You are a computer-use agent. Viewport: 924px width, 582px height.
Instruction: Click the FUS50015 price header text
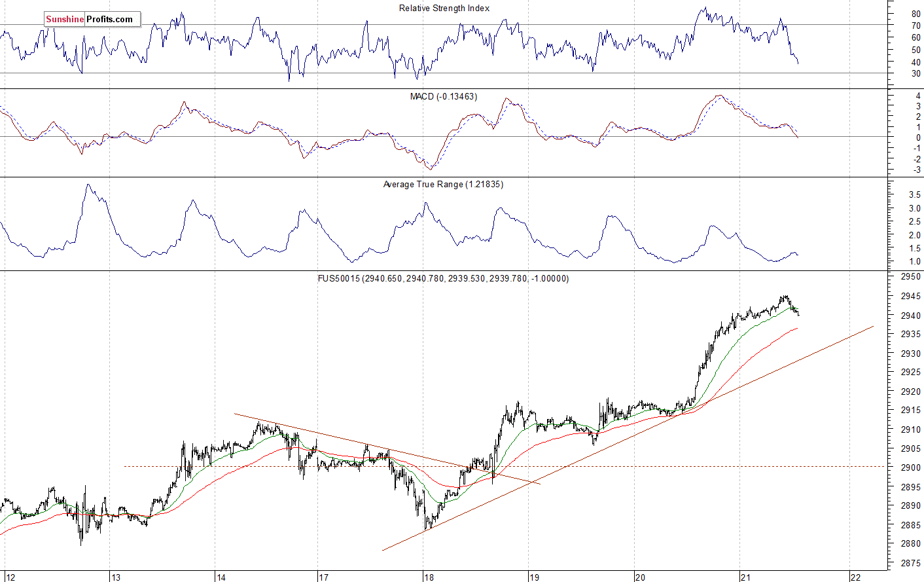coord(443,278)
